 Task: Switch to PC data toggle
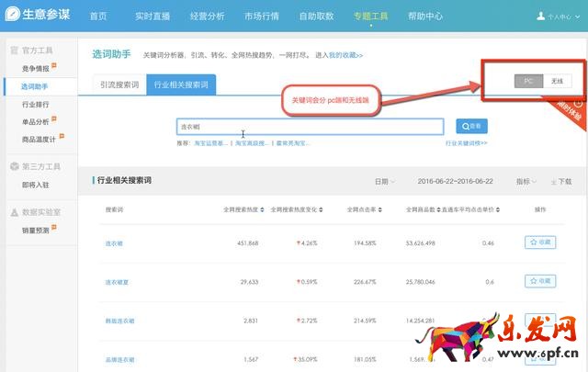pyautogui.click(x=528, y=81)
